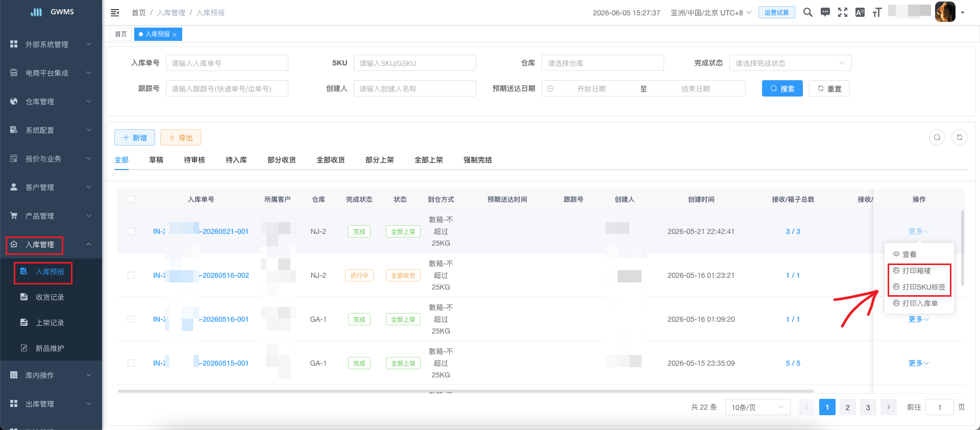Click the 导出 button

pyautogui.click(x=181, y=137)
